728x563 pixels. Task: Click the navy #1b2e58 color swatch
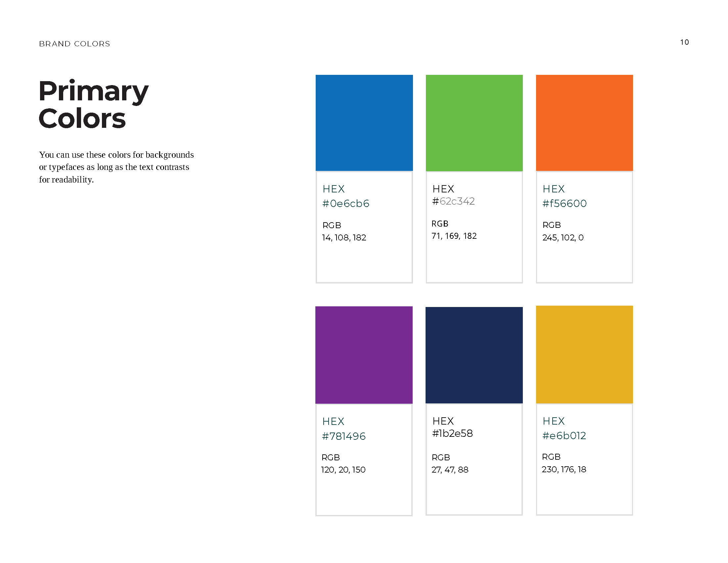coord(474,355)
